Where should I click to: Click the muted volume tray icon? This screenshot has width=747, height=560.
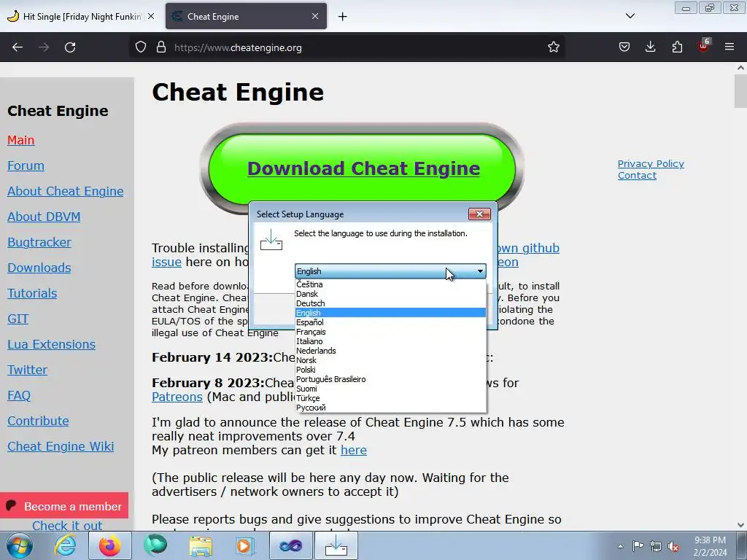[x=673, y=546]
